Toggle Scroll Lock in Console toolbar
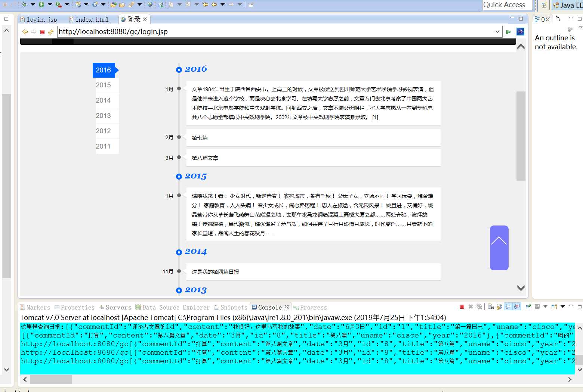The height and width of the screenshot is (392, 583). click(x=499, y=307)
